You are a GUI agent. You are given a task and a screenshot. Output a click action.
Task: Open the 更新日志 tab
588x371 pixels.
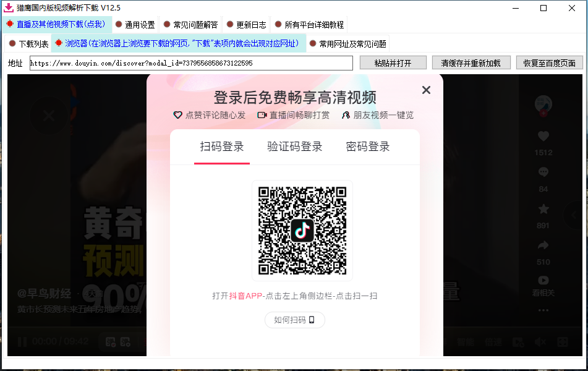click(x=246, y=25)
